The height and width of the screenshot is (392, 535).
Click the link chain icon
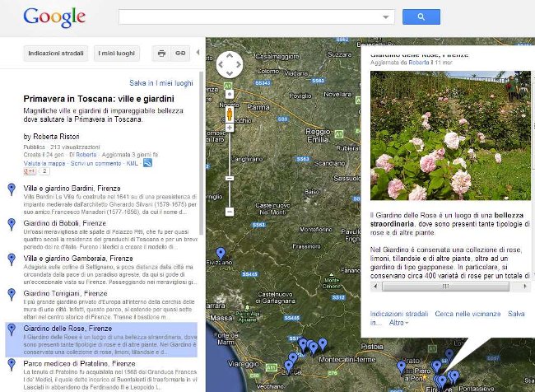pyautogui.click(x=180, y=54)
